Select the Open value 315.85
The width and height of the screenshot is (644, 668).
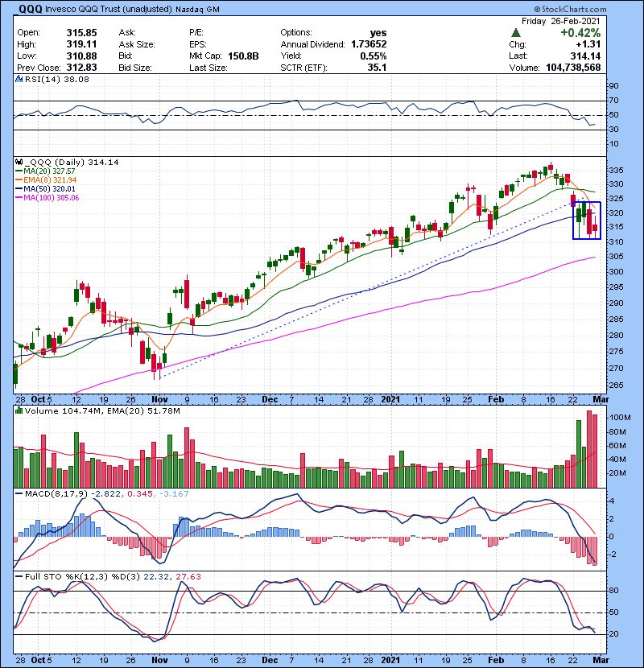click(x=81, y=33)
